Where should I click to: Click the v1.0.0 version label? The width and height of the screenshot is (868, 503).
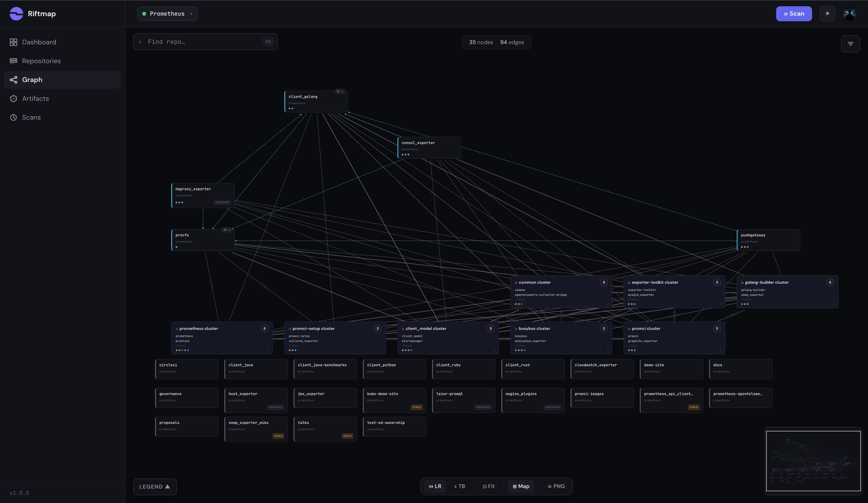click(19, 493)
